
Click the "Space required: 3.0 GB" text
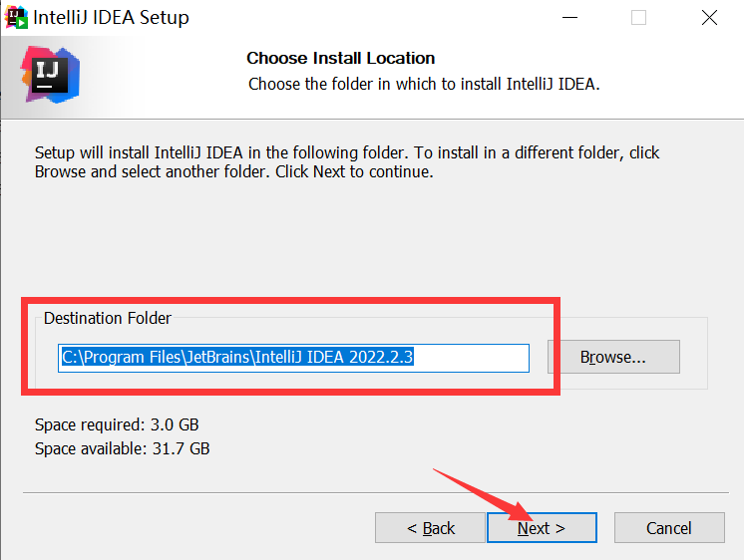[116, 424]
